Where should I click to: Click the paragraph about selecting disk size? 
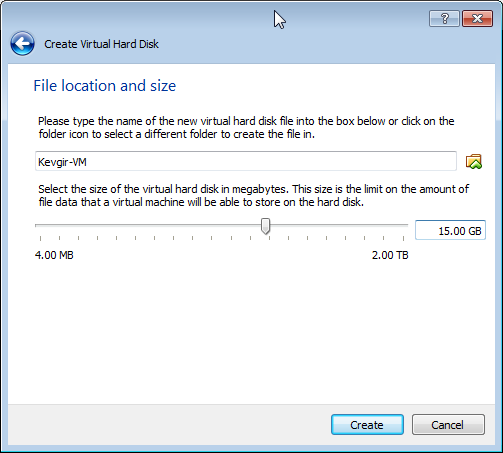click(253, 195)
